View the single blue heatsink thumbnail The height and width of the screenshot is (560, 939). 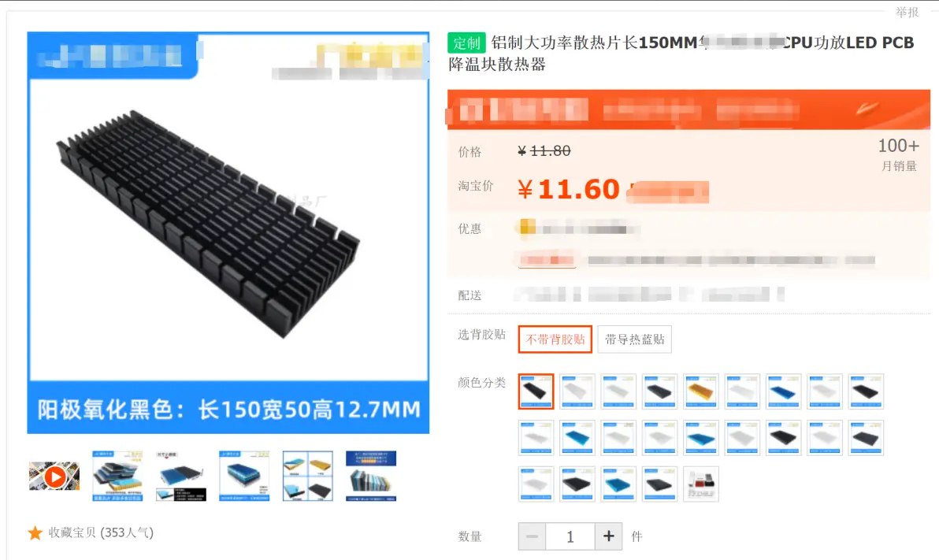(244, 477)
